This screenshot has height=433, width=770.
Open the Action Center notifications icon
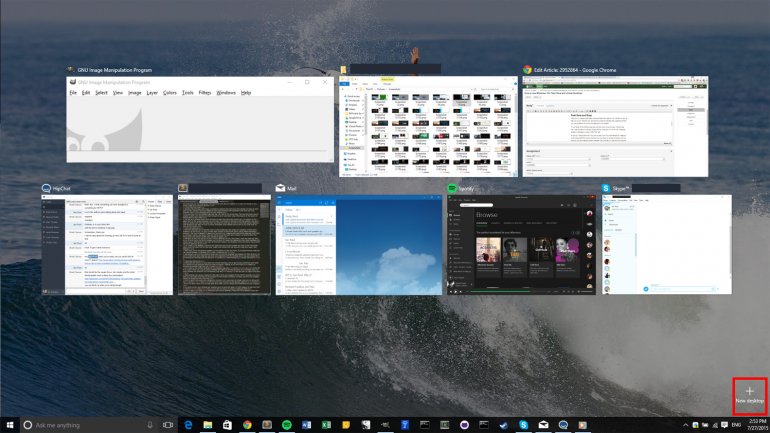click(x=724, y=425)
